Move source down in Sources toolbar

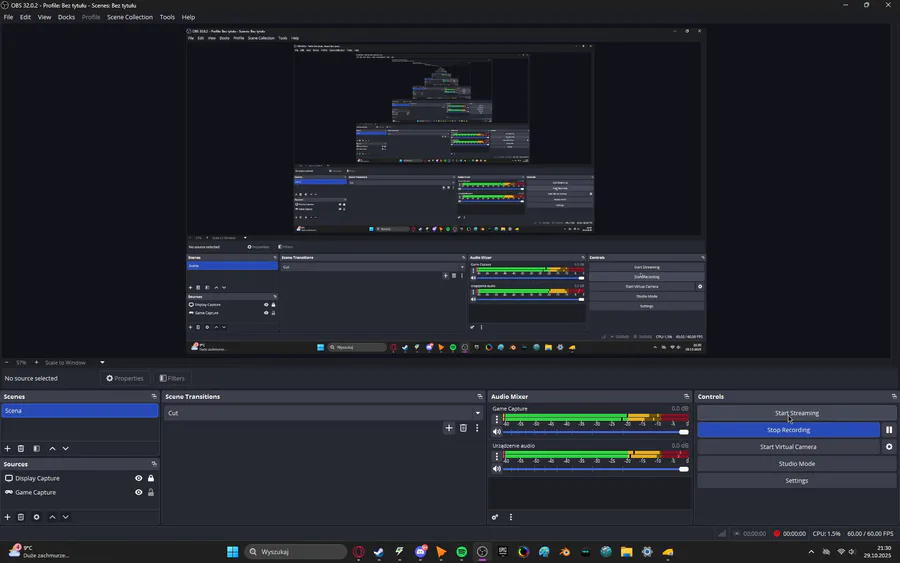coord(65,517)
